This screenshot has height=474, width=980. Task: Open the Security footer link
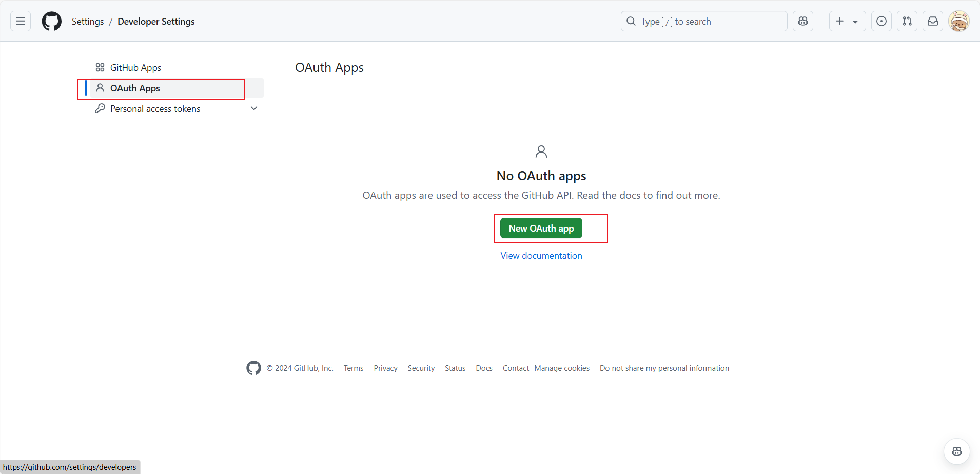(x=421, y=368)
